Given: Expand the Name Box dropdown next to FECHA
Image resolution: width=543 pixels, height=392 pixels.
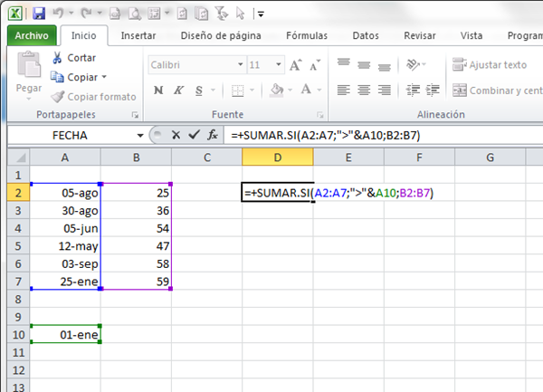Looking at the screenshot, I should point(138,134).
